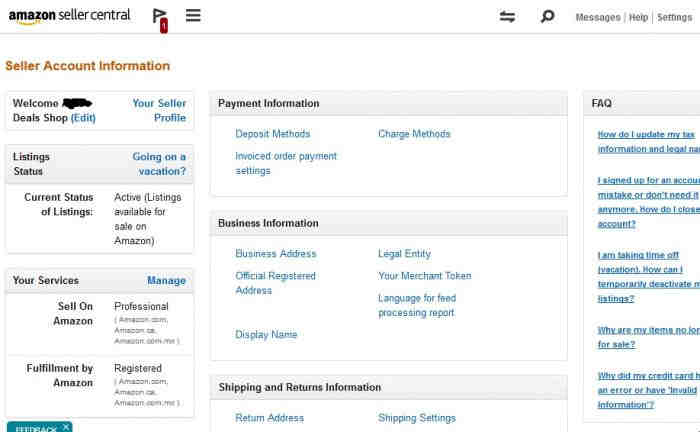
Task: Open Business Address link
Action: [x=276, y=253]
